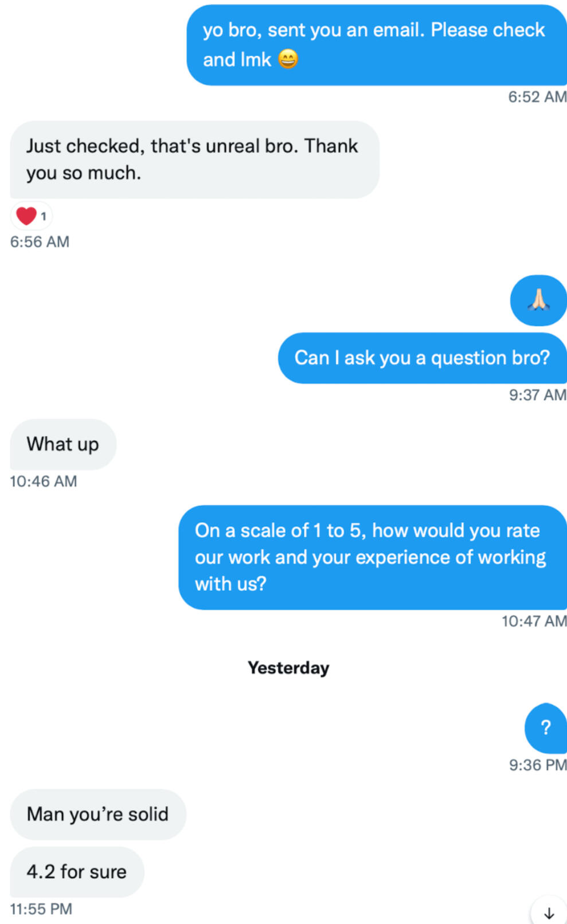Click the 10:47 AM timestamp
Image resolution: width=567 pixels, height=924 pixels.
point(534,621)
